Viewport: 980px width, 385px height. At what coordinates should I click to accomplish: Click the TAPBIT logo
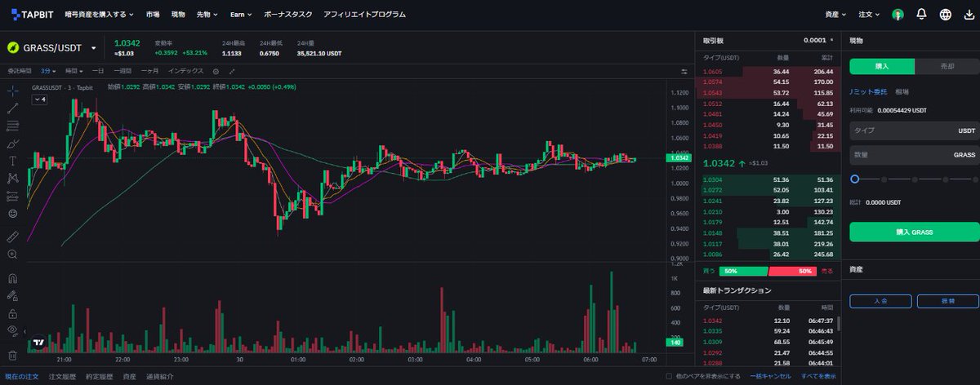(31, 15)
